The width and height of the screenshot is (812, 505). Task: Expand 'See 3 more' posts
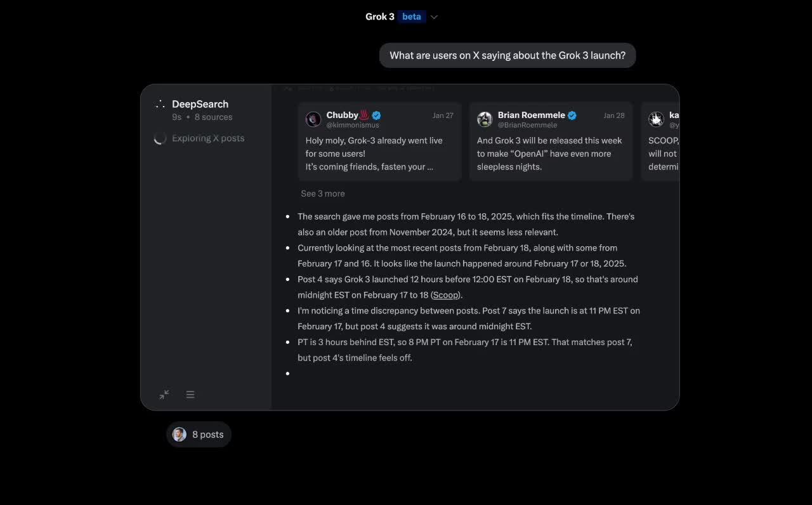[x=323, y=193]
